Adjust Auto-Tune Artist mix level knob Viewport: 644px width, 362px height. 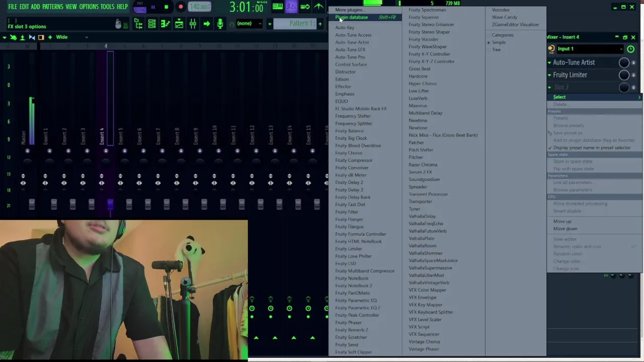[x=624, y=62]
